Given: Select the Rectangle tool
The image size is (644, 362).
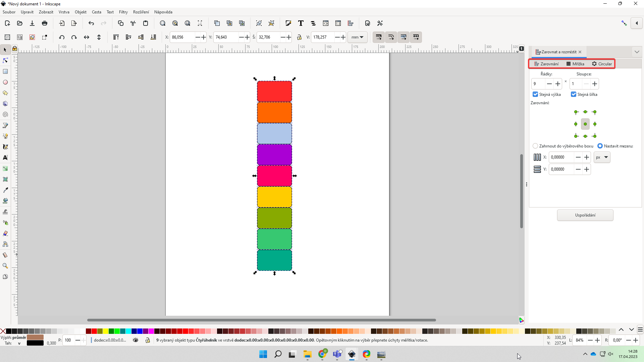Looking at the screenshot, I should point(5,71).
